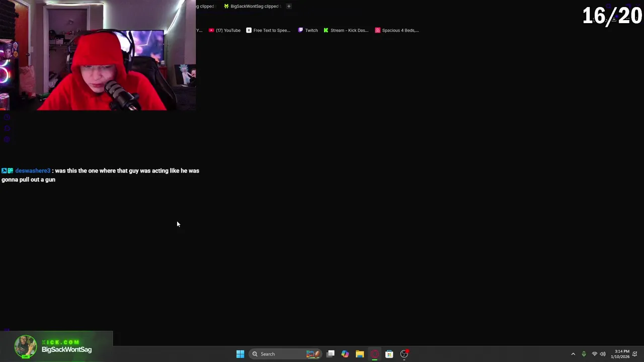Click the YouTube favicon in bookmarks bar
The height and width of the screenshot is (362, 644).
[x=211, y=30]
